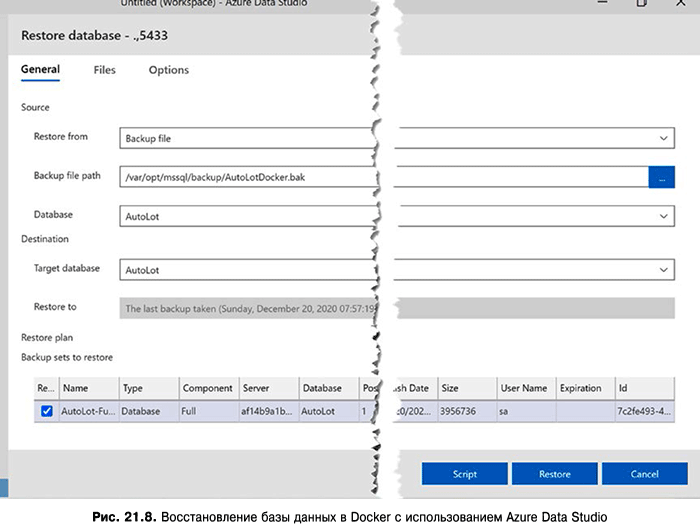The height and width of the screenshot is (531, 700).
Task: Click the Database column header in table
Action: click(329, 388)
